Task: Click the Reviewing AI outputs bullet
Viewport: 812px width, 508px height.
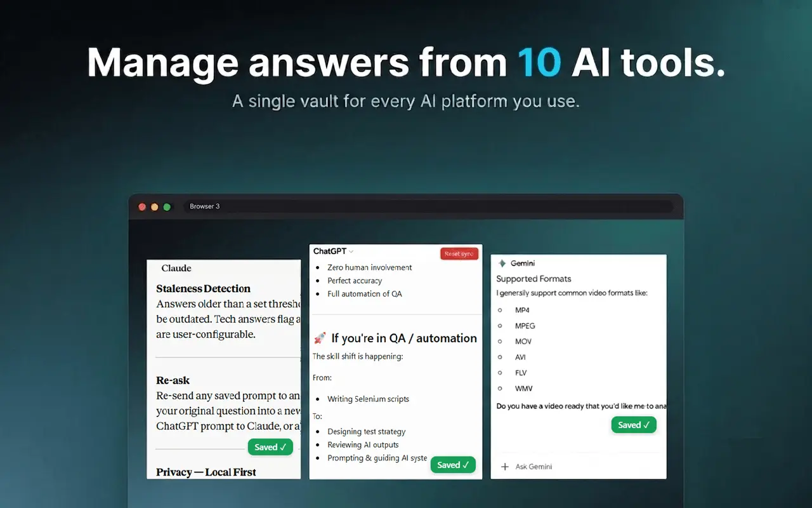Action: 363,444
